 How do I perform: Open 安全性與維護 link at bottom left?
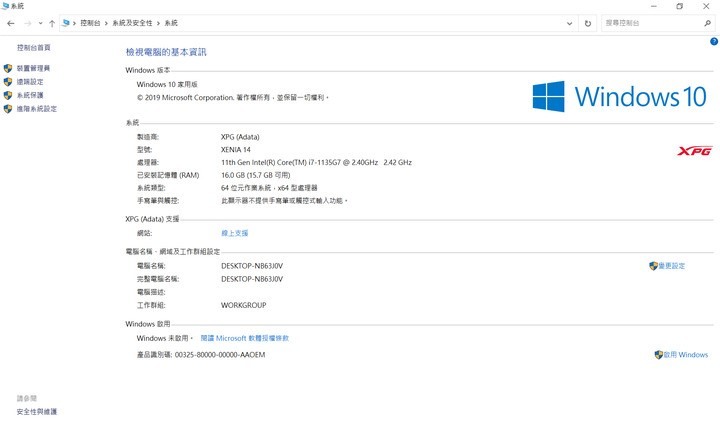[x=37, y=412]
